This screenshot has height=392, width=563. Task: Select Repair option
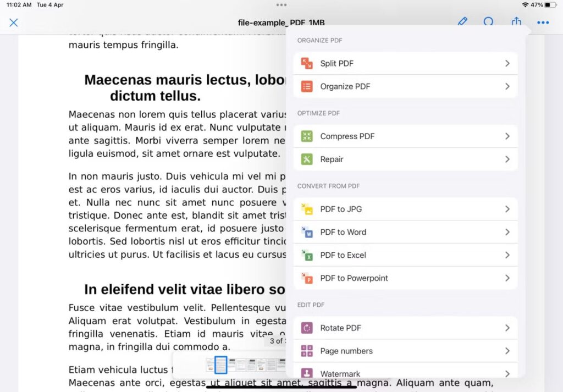coord(405,159)
